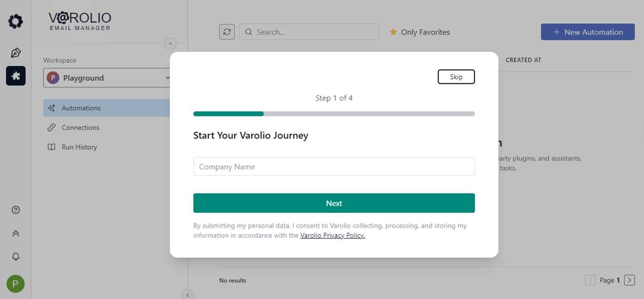
Task: Click the gear logo icon in left rail
Action: tap(16, 21)
